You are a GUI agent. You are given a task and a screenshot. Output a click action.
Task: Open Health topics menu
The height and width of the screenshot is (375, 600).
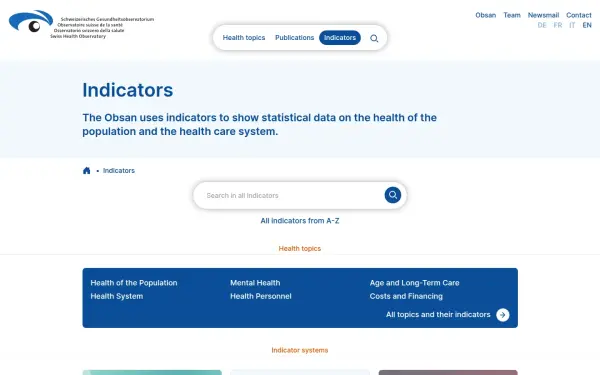[x=244, y=38]
